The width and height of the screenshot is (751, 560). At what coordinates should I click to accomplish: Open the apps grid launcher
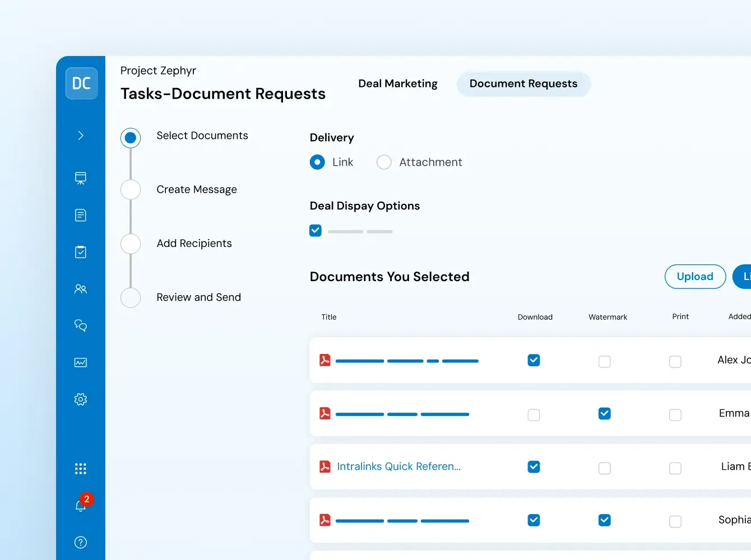pyautogui.click(x=81, y=469)
